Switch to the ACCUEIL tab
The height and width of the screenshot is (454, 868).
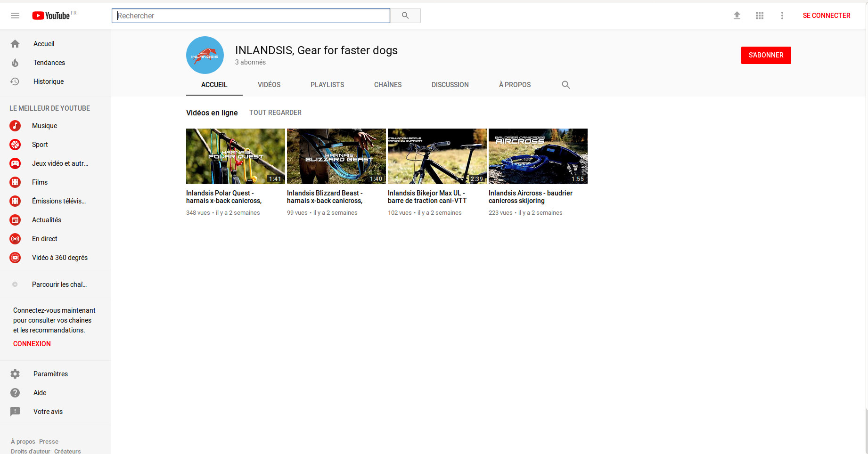tap(214, 85)
